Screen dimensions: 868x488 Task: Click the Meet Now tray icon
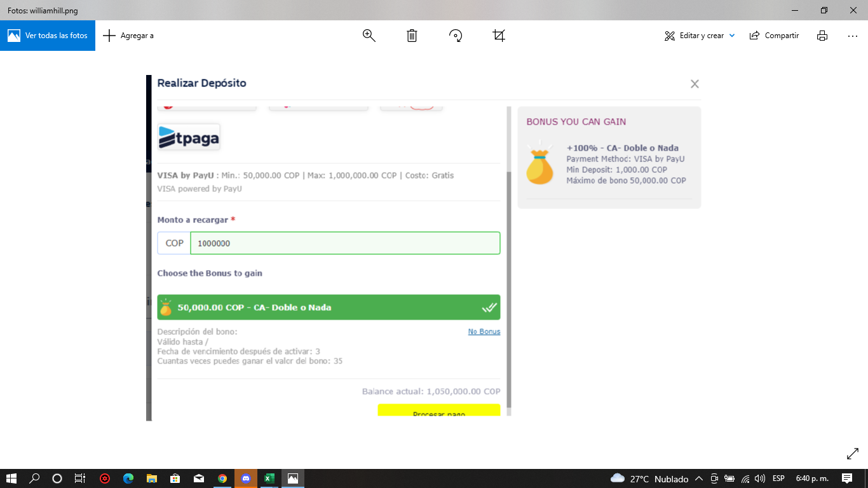[x=714, y=478]
